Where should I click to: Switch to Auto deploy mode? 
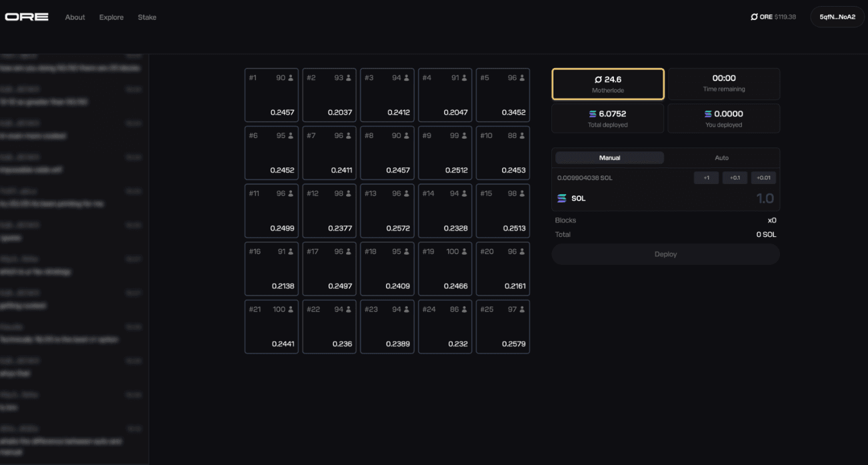[721, 158]
